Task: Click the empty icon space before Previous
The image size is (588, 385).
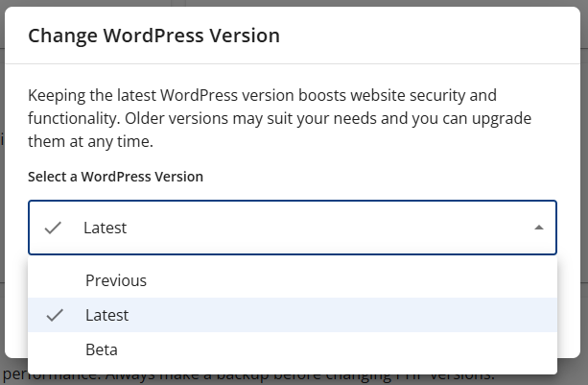Action: [x=55, y=280]
